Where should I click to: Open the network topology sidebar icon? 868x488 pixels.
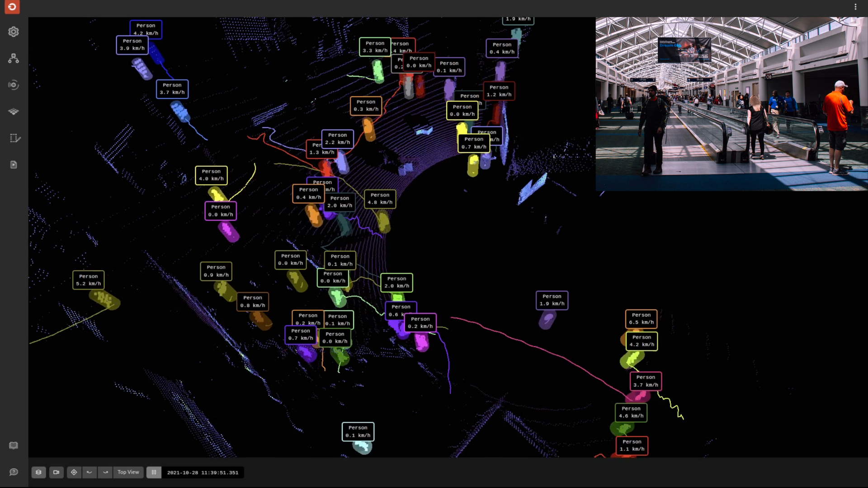[x=14, y=58]
